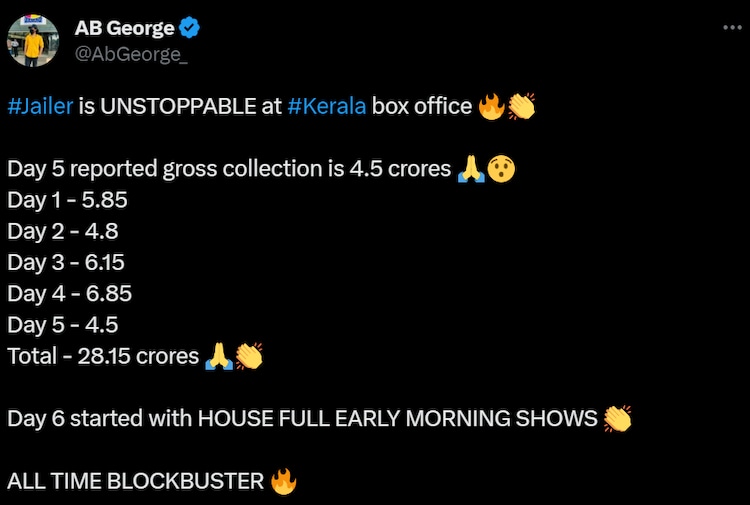Follow the #Jailer hashtag link
750x505 pixels.
pyautogui.click(x=40, y=105)
